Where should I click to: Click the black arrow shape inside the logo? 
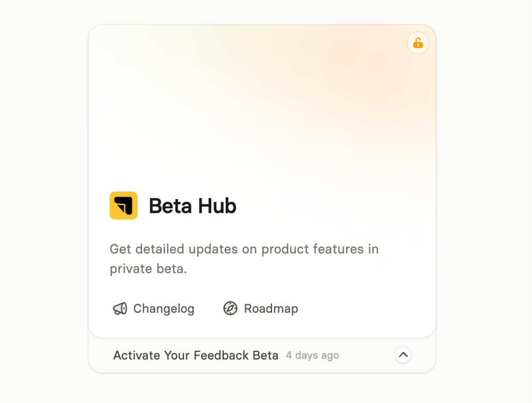click(x=124, y=205)
